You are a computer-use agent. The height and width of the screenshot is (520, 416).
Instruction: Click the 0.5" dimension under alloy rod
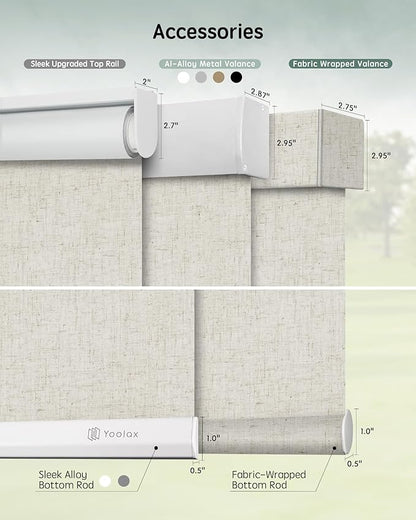(x=197, y=470)
